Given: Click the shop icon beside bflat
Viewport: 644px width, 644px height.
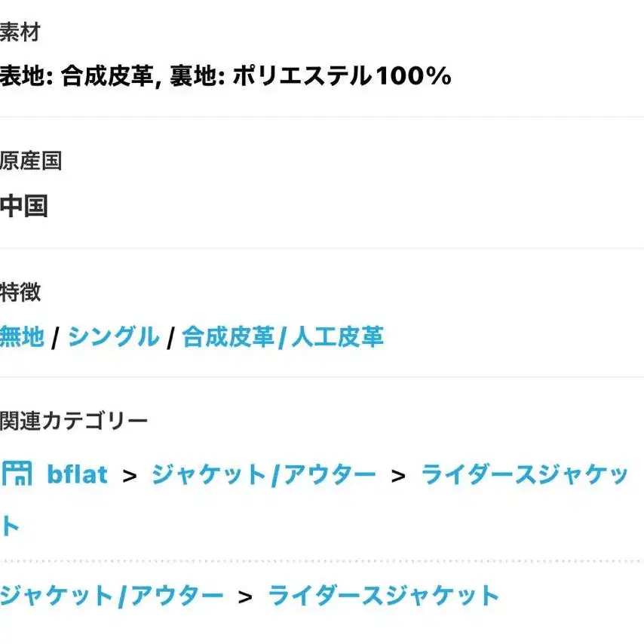Looking at the screenshot, I should point(17,474).
